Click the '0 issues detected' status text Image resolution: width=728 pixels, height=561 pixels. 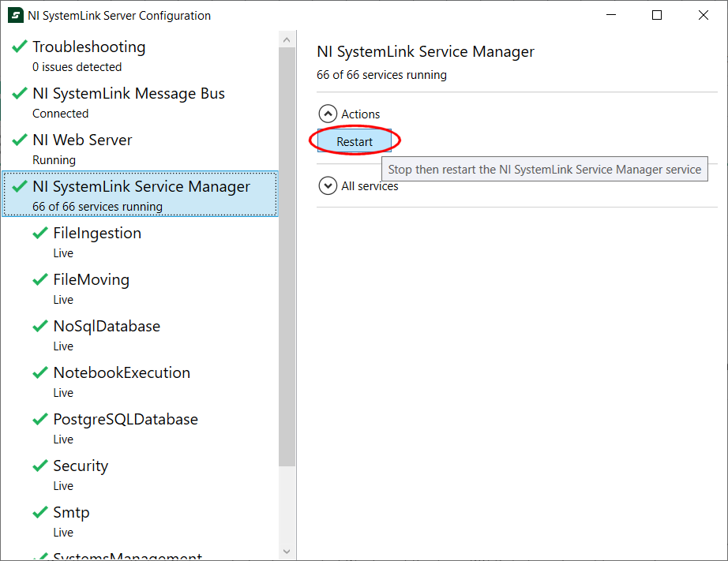pos(77,67)
